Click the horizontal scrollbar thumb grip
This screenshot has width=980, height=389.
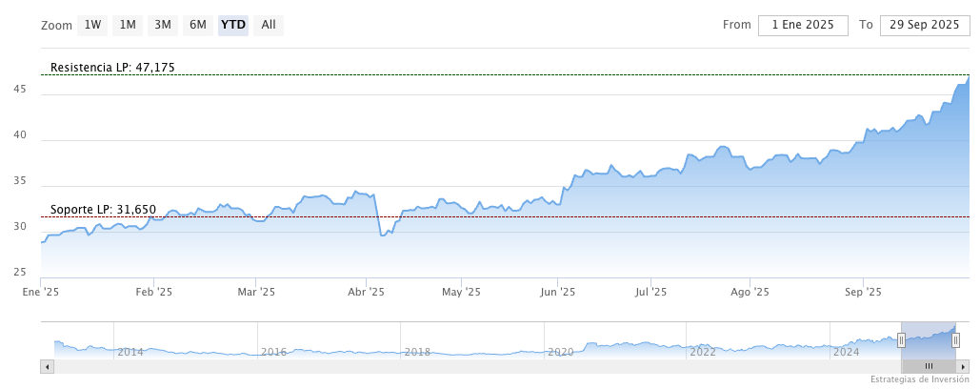point(929,366)
